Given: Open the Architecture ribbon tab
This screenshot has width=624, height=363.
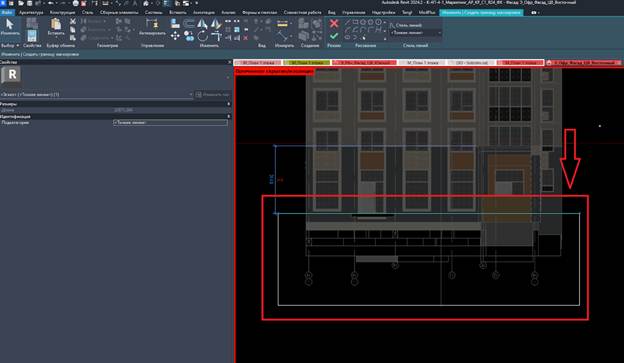Looking at the screenshot, I should 31,12.
